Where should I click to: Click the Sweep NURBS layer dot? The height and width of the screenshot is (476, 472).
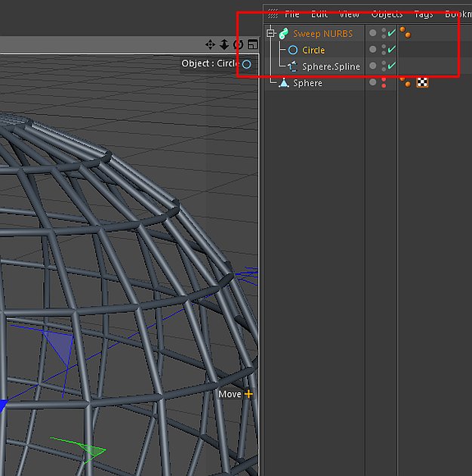point(373,32)
